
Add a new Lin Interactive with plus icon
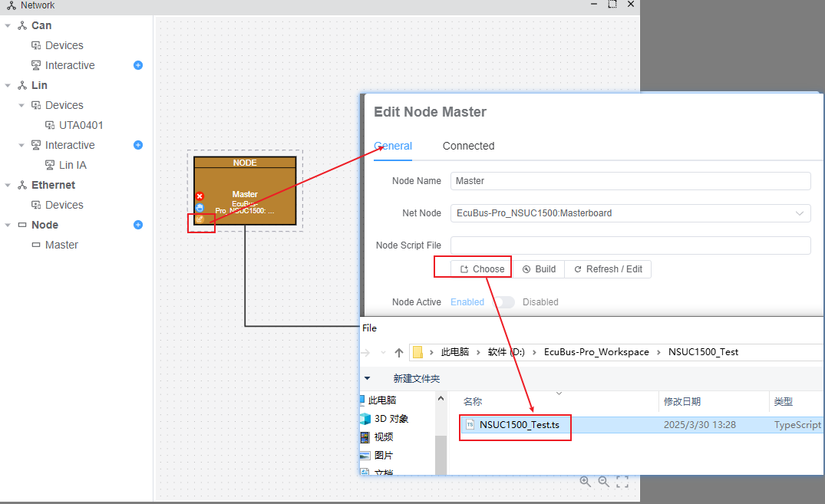[x=138, y=145]
